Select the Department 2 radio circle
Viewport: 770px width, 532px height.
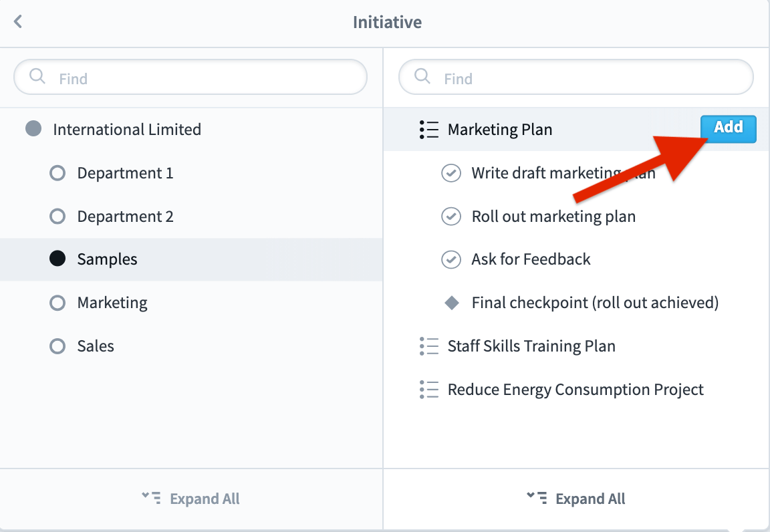coord(57,216)
